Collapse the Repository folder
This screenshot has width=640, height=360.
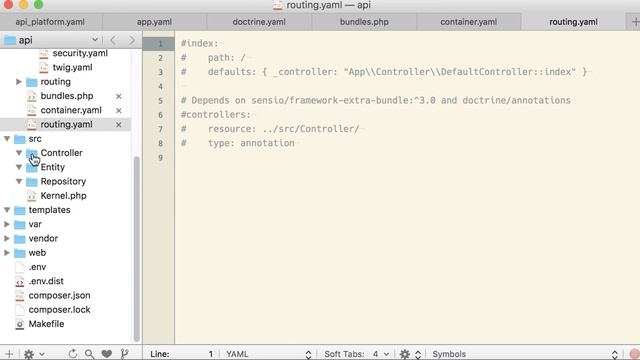tap(19, 181)
